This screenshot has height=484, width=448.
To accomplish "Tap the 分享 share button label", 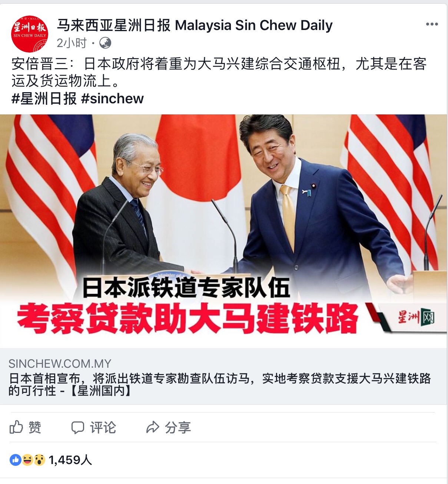I will tap(178, 427).
